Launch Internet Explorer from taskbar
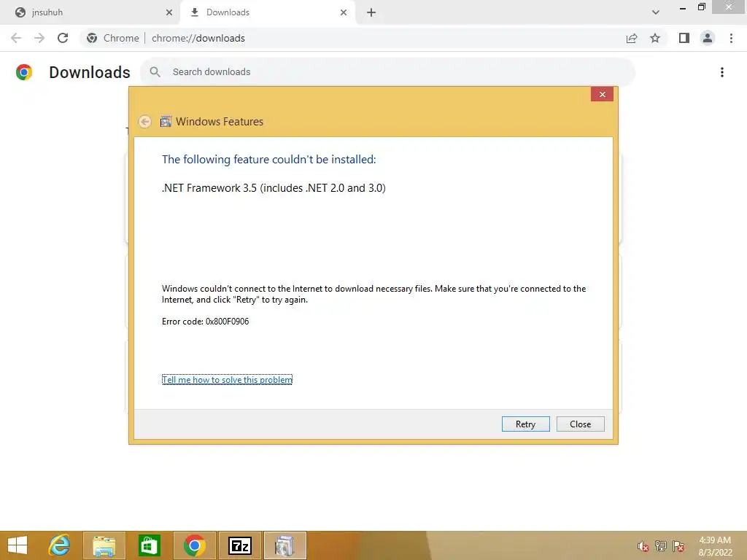The image size is (747, 560). coord(59,545)
